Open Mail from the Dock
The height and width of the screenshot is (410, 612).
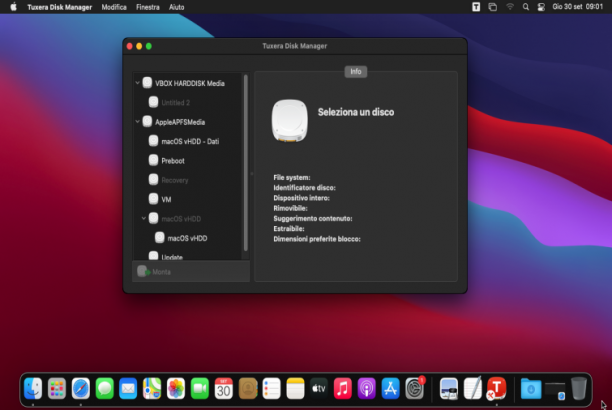(128, 389)
